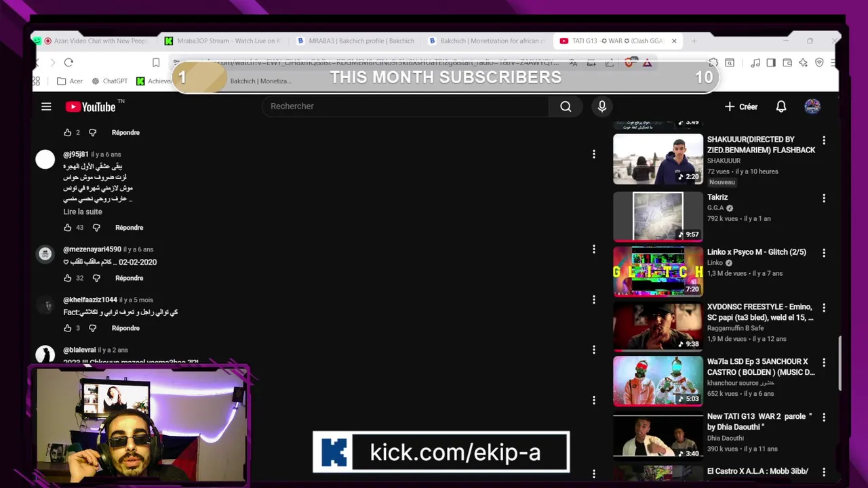Dislike the comment by @j95j81
Viewport: 868px width, 488px height.
click(x=96, y=228)
